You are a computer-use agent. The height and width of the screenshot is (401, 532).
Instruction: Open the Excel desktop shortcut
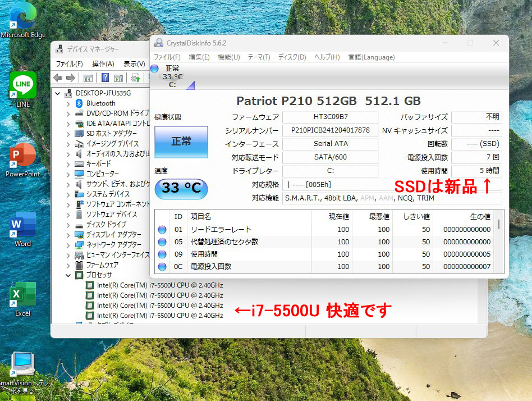pyautogui.click(x=23, y=299)
